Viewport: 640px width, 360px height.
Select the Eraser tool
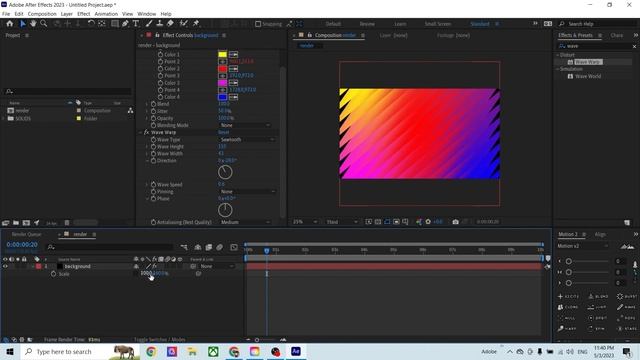click(170, 24)
